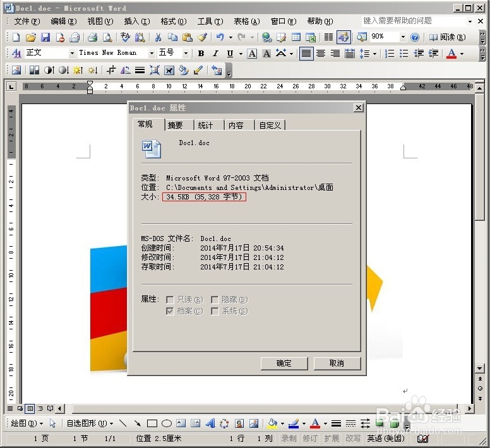Draw an oval with the Ellipse tool
The height and width of the screenshot is (448, 490).
coord(167,423)
